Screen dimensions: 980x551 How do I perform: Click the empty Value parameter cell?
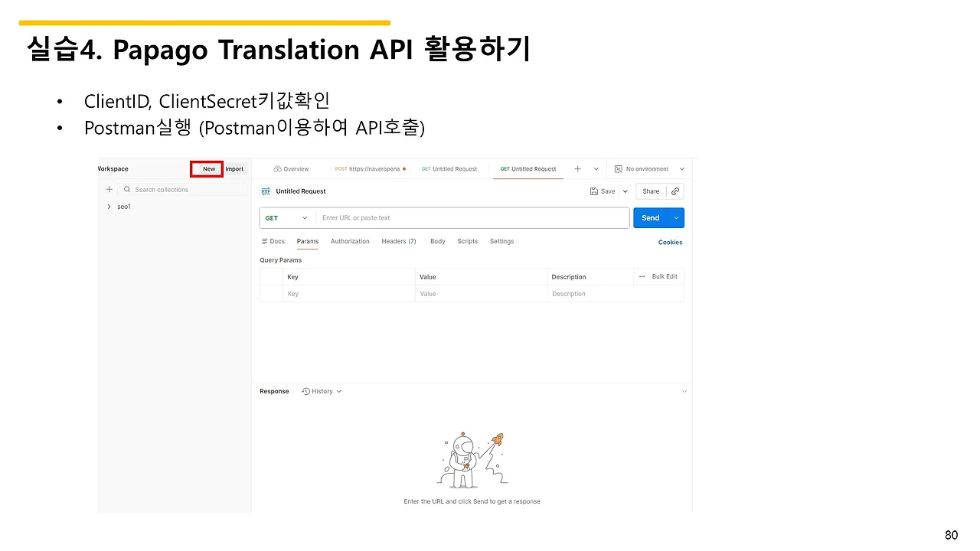[x=481, y=294]
